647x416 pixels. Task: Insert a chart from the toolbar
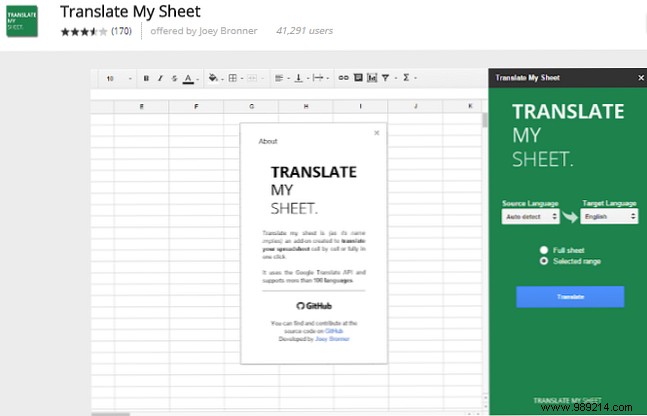[x=372, y=78]
